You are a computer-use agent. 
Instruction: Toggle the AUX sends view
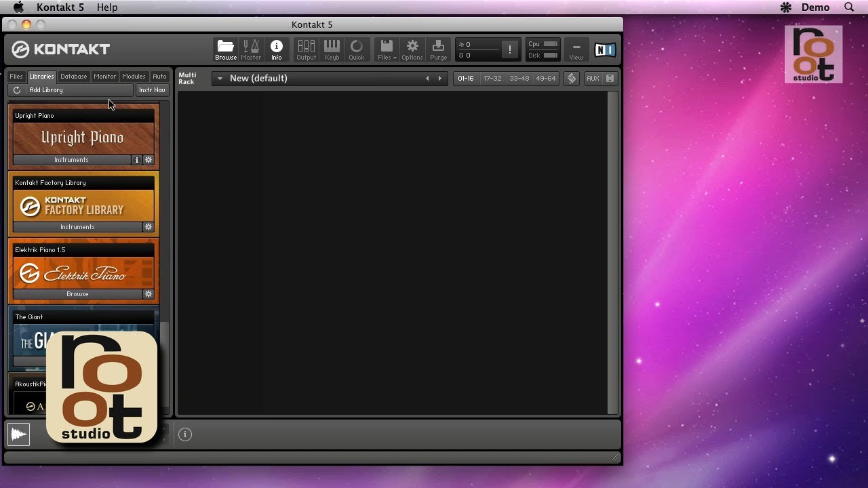tap(593, 79)
